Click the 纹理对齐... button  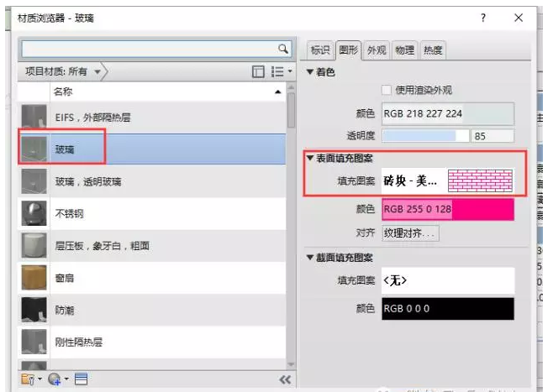(411, 233)
